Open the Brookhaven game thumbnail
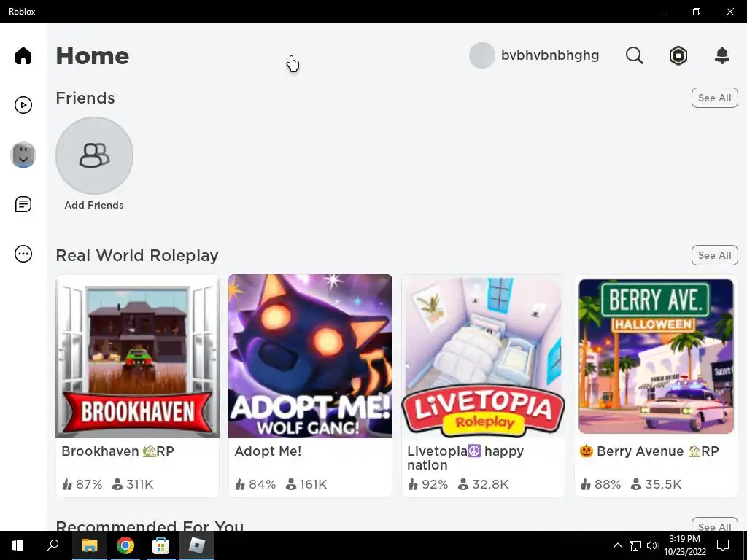Image resolution: width=747 pixels, height=560 pixels. (138, 356)
